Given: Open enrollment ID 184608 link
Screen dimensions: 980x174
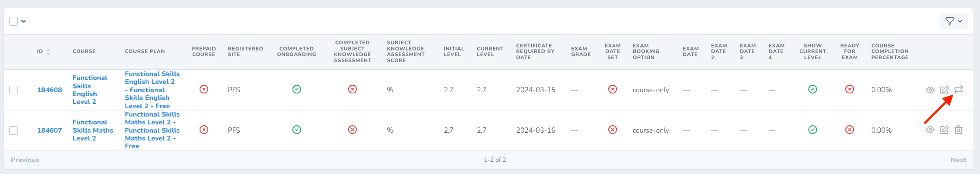Looking at the screenshot, I should point(49,90).
